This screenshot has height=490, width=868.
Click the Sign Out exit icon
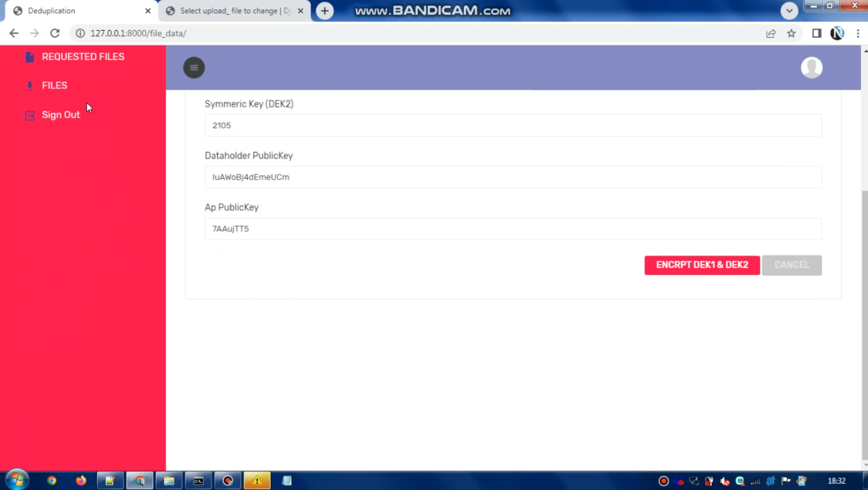(x=30, y=115)
